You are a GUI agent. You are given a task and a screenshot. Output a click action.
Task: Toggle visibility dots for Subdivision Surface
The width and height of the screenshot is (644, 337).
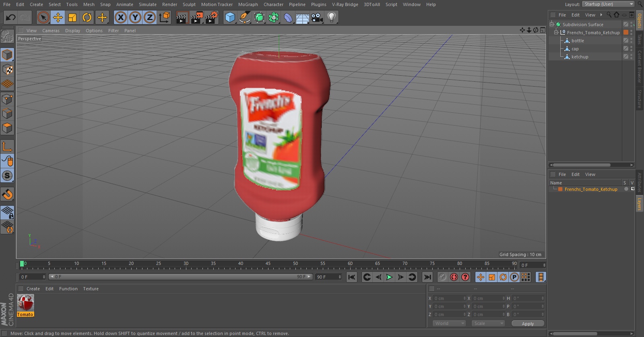pyautogui.click(x=632, y=24)
